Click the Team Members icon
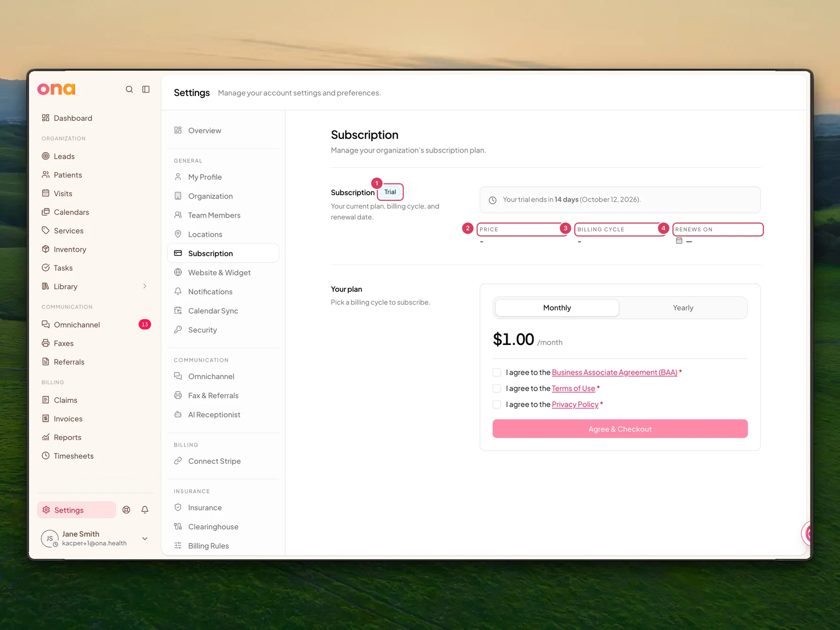 [178, 215]
